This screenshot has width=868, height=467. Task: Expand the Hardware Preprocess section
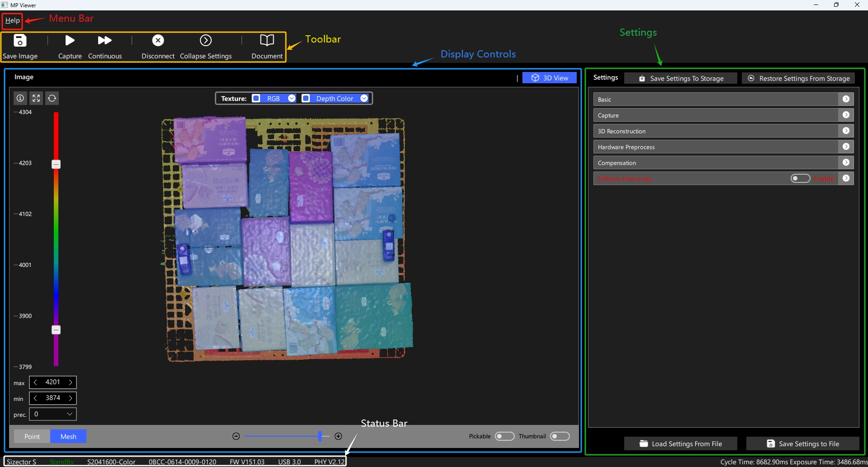tap(846, 147)
